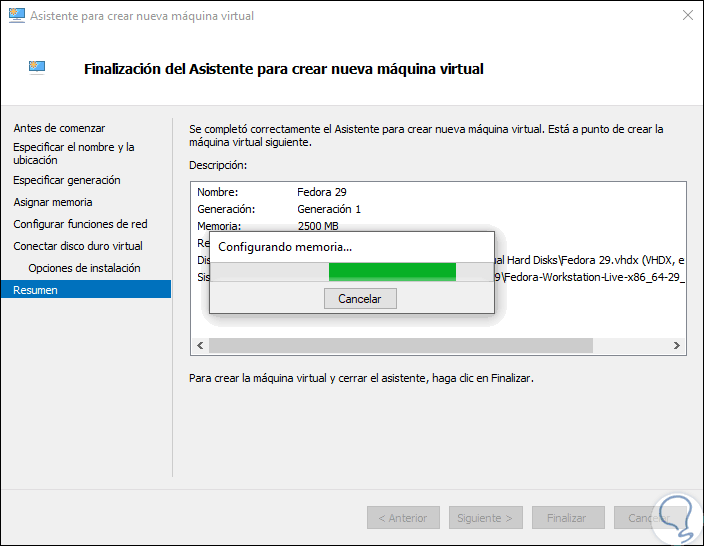Click the window title Asistente para crear text

click(x=141, y=16)
